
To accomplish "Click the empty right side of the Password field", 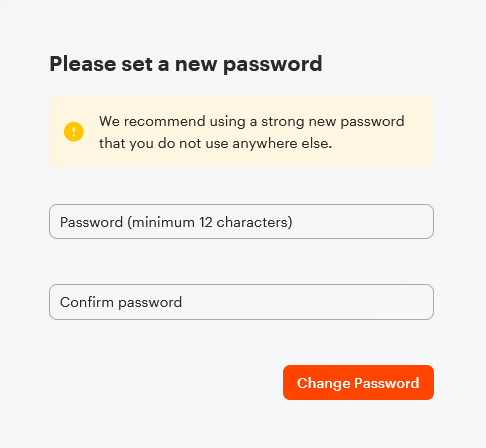I will (x=362, y=222).
